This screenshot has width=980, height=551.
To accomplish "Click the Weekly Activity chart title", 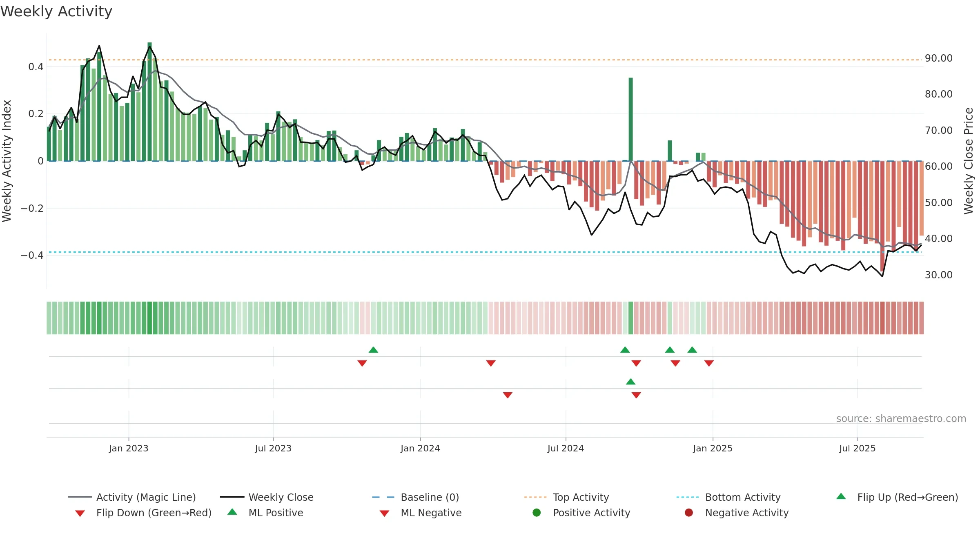I will click(56, 11).
